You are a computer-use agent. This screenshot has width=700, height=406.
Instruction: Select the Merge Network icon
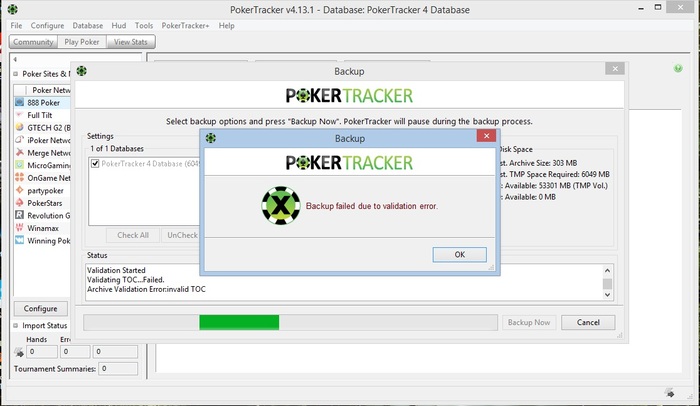[20, 152]
